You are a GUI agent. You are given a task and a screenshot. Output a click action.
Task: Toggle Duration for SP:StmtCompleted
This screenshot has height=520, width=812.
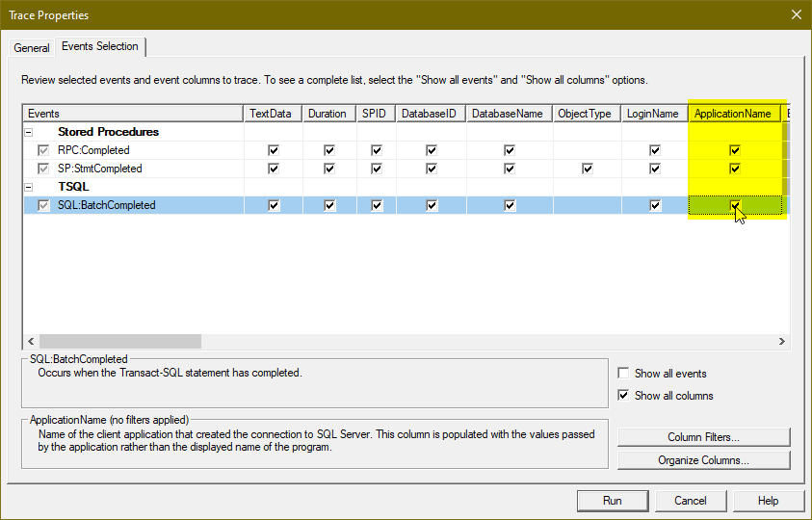329,169
